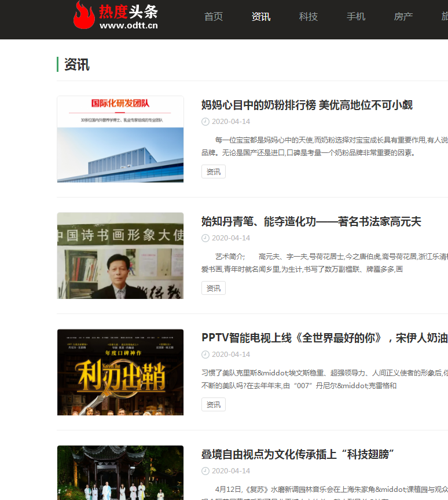Screen dimensions: 448x500
Task: Click clock icon beside PPTV article date
Action: [x=205, y=355]
